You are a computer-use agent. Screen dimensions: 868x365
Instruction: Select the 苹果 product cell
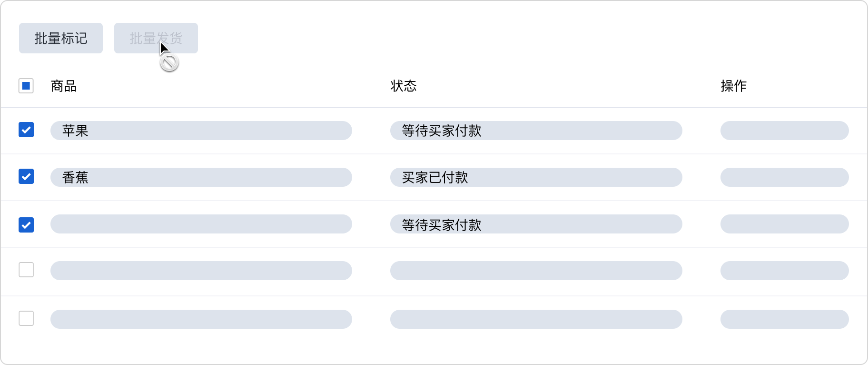click(x=201, y=131)
